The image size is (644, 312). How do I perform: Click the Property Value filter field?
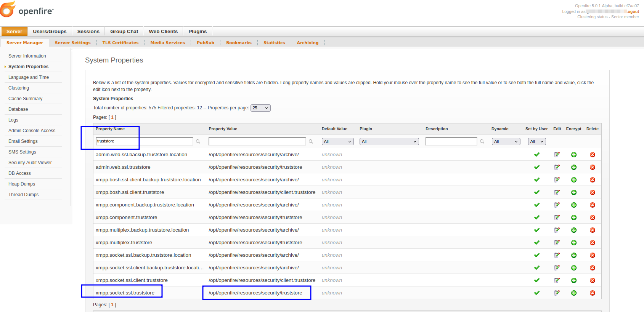pyautogui.click(x=257, y=141)
